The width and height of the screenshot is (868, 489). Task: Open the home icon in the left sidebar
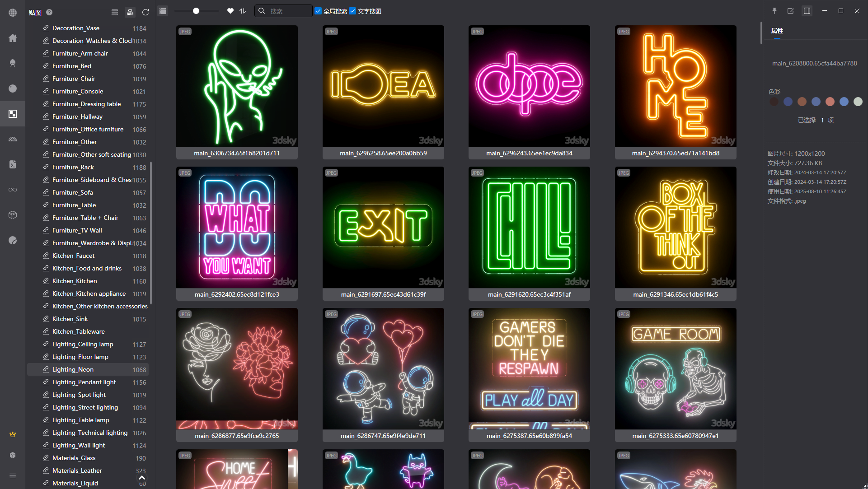(x=13, y=38)
